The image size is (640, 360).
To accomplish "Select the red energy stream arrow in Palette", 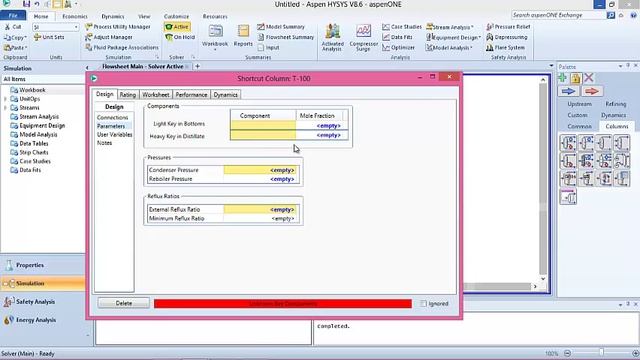I will click(592, 91).
